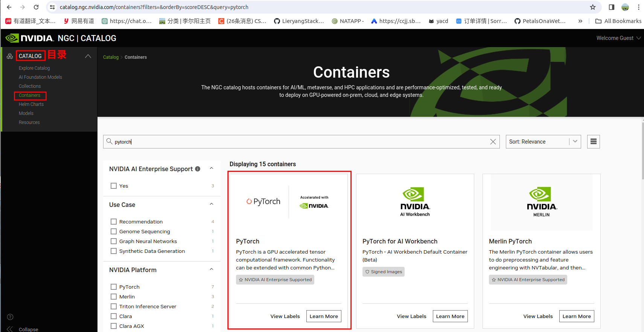Open the 网易有道 bookmark
Screen dimensions: 644x332
(79, 21)
